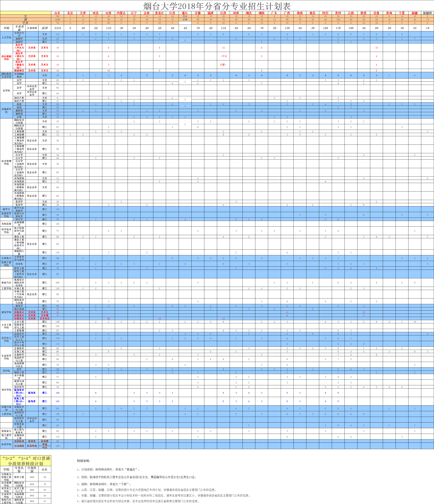
Task: Click the title 烟台大学2018年分省分专业招生计划表
Action: point(217,6)
